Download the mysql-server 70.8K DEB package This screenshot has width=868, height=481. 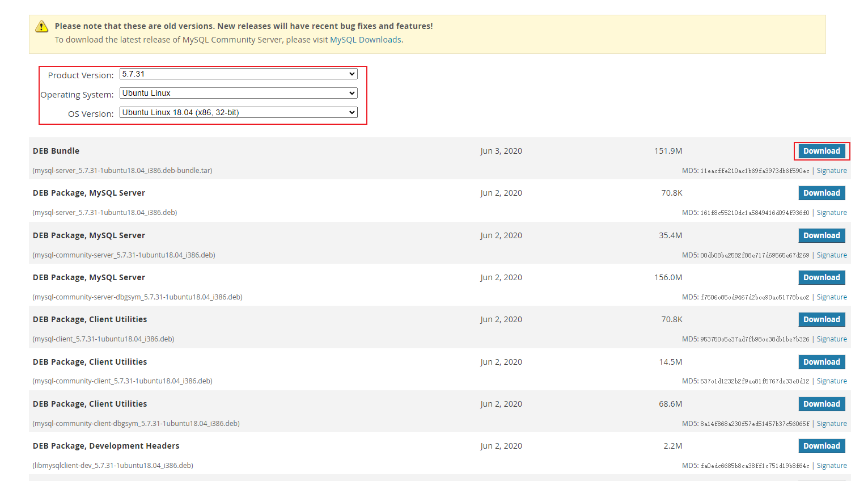[x=822, y=193]
